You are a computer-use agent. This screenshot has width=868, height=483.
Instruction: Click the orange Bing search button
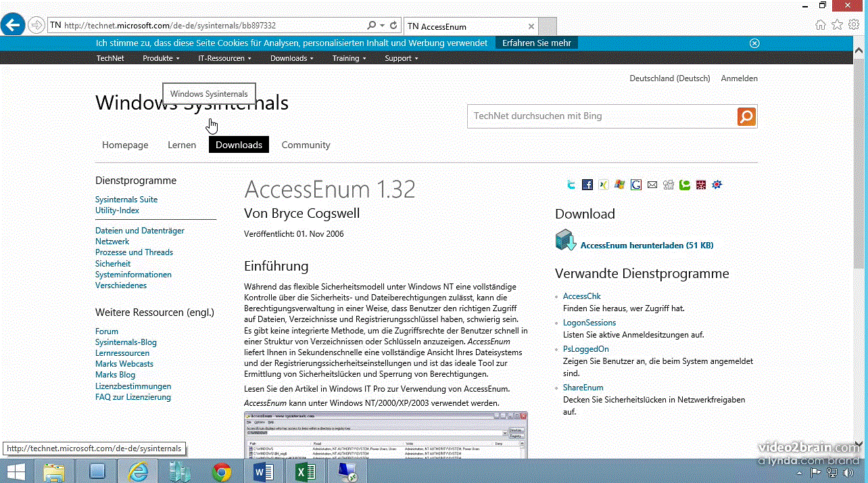746,116
